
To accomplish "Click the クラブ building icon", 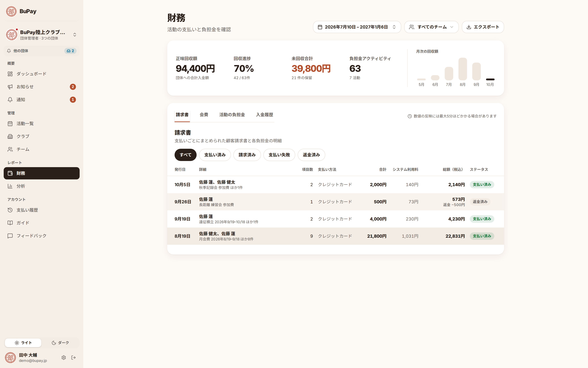I will [10, 136].
